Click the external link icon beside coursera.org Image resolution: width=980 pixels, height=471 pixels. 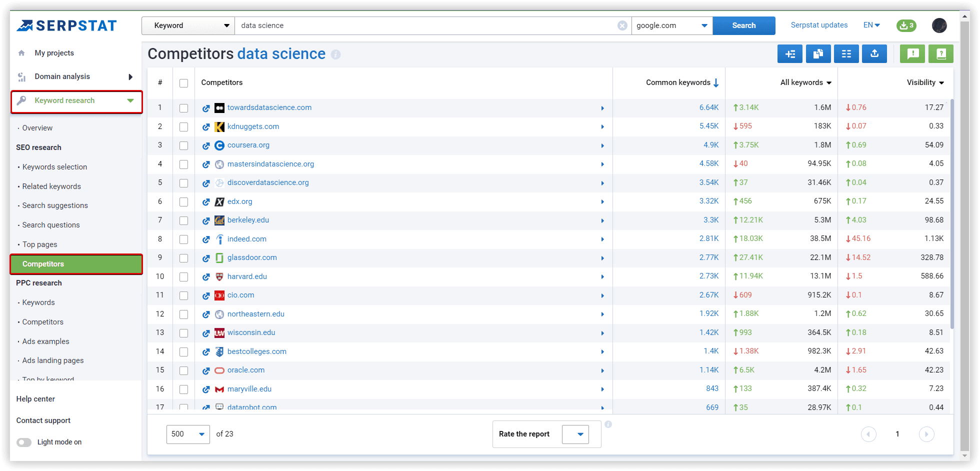[x=206, y=145]
